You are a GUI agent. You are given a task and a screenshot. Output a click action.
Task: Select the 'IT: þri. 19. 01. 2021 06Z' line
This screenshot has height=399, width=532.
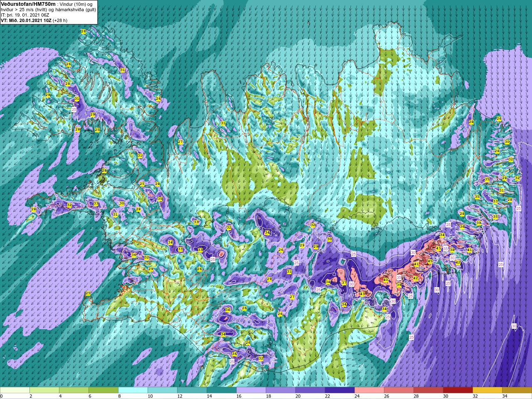tap(26, 15)
